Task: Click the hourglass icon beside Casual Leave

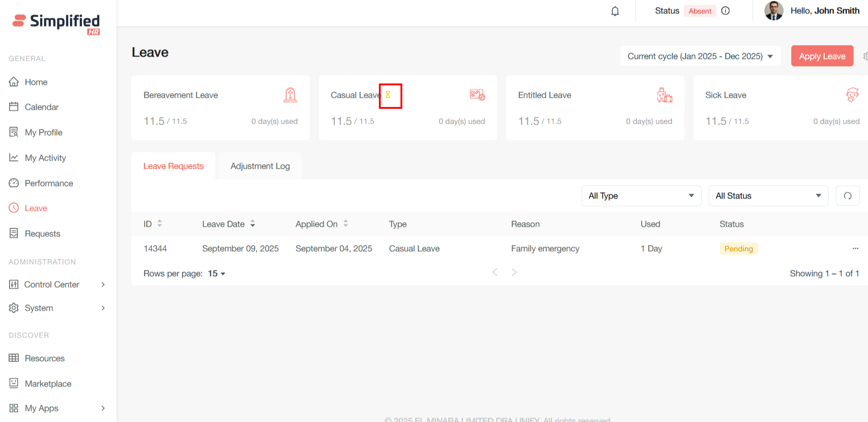Action: [x=388, y=95]
